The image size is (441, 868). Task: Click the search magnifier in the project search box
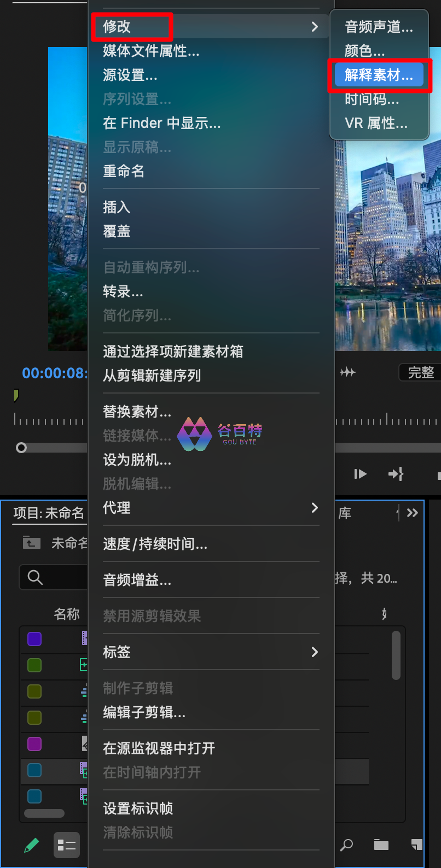pyautogui.click(x=35, y=577)
